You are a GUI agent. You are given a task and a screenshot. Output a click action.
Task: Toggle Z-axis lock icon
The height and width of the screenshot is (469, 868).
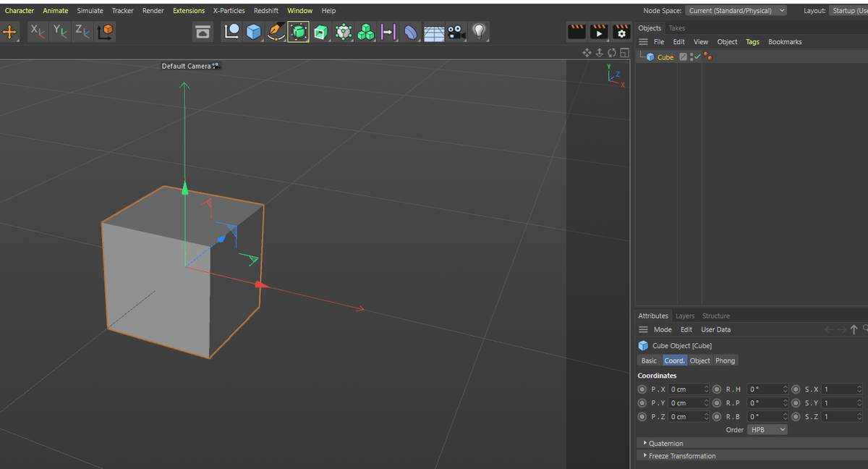tap(82, 32)
